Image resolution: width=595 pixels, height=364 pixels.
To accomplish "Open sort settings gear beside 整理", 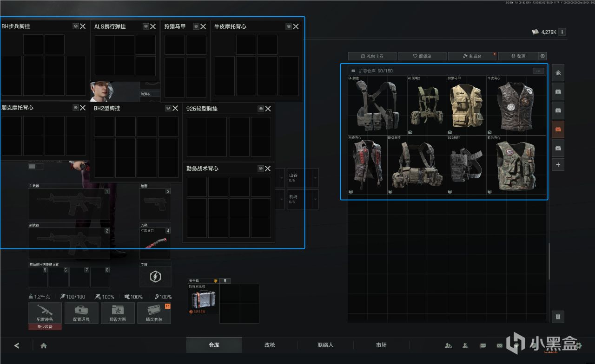I will tap(542, 56).
